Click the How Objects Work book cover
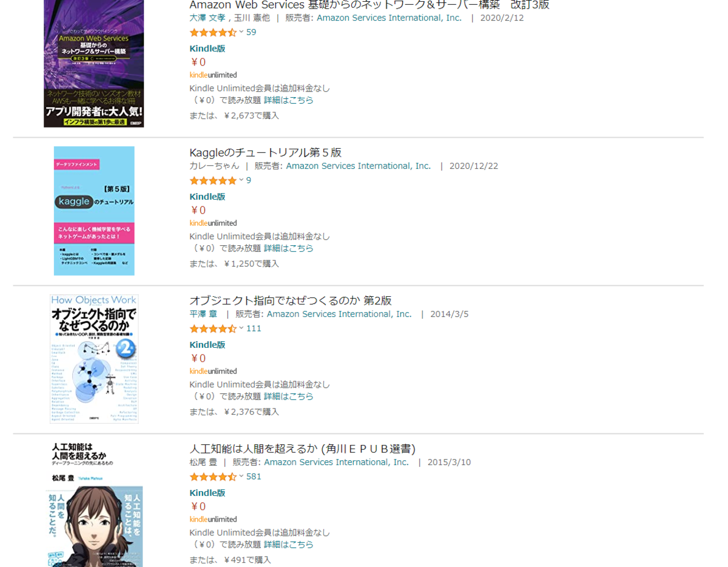Screen dimensions: 728x567 pos(94,359)
